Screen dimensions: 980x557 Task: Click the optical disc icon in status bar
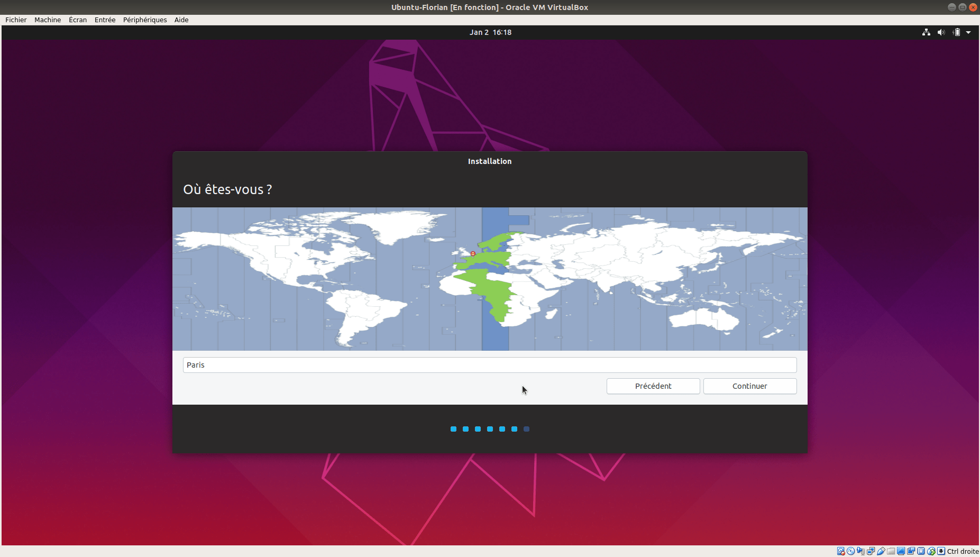(851, 551)
